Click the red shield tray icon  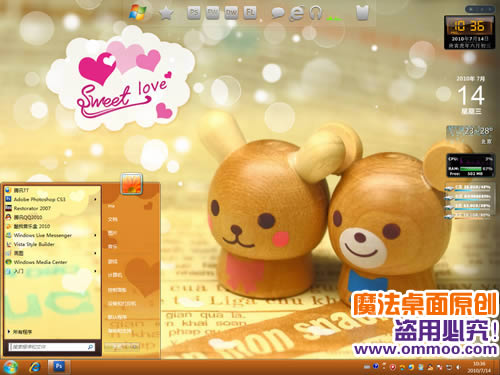click(x=393, y=367)
